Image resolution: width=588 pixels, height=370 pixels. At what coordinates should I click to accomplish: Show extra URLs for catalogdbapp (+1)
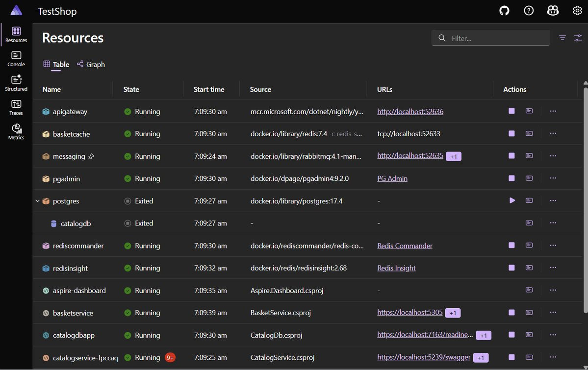click(484, 335)
